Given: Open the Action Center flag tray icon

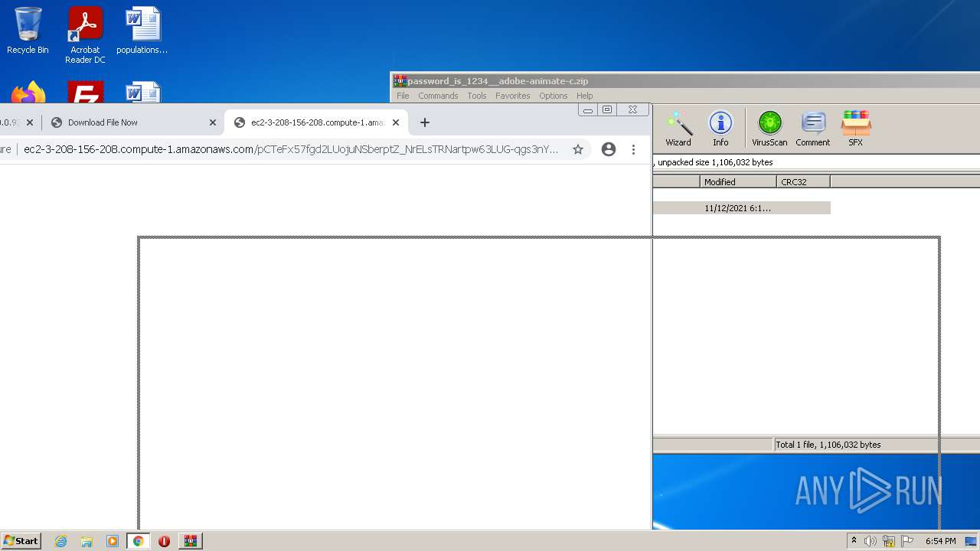Looking at the screenshot, I should (907, 541).
